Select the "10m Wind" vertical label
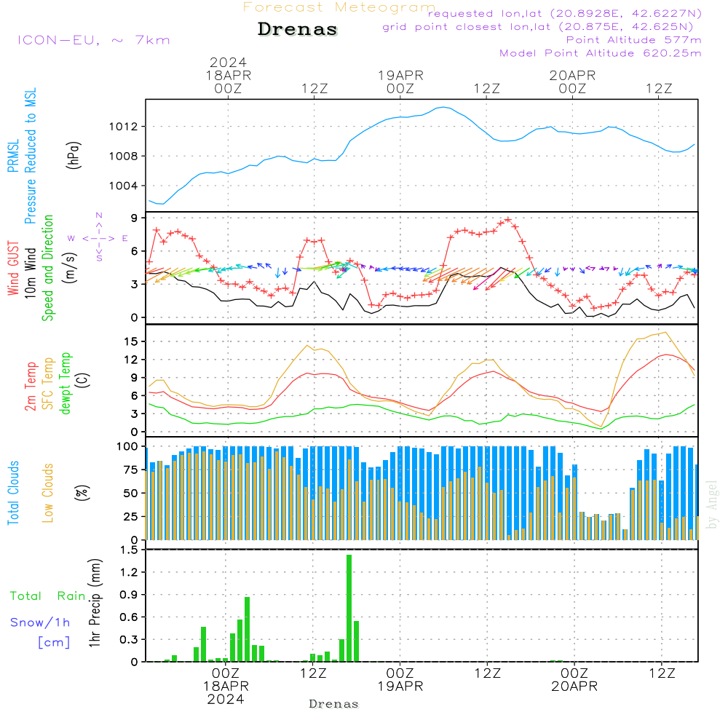Screen dimensions: 728x728 pyautogui.click(x=30, y=273)
